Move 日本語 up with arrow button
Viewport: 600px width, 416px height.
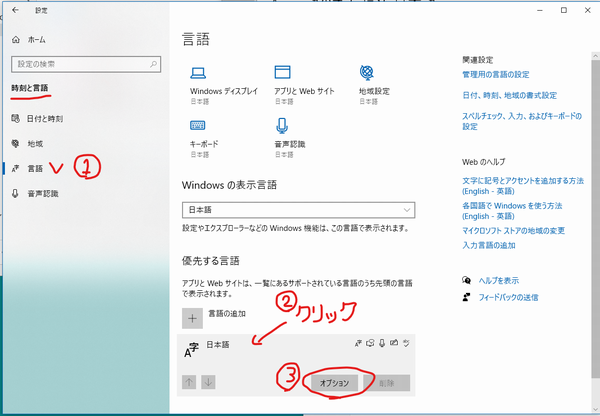coord(189,382)
